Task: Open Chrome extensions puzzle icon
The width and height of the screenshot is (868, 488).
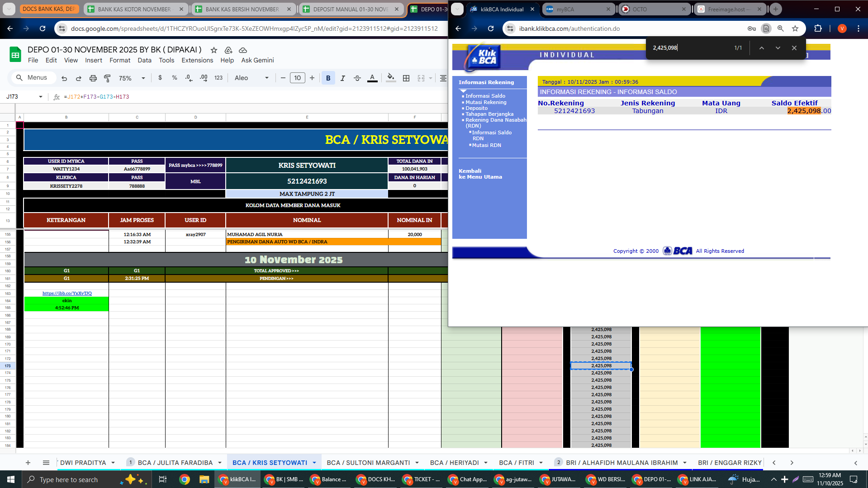Action: [818, 28]
